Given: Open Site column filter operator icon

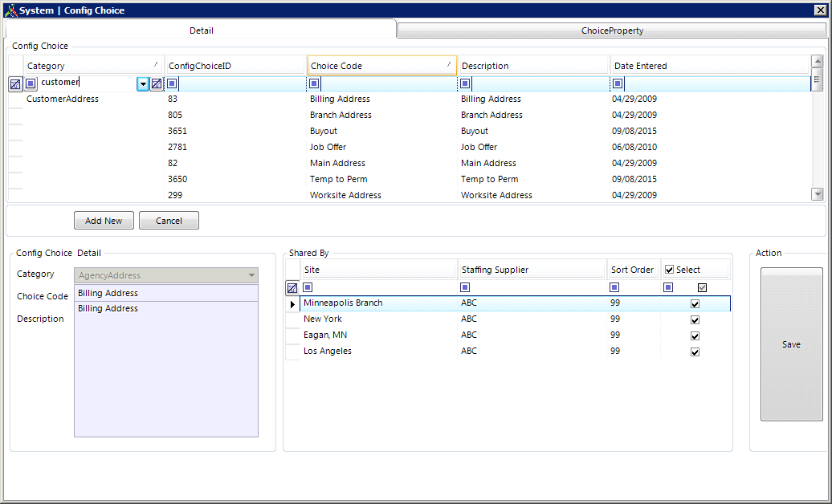Looking at the screenshot, I should click(x=308, y=287).
